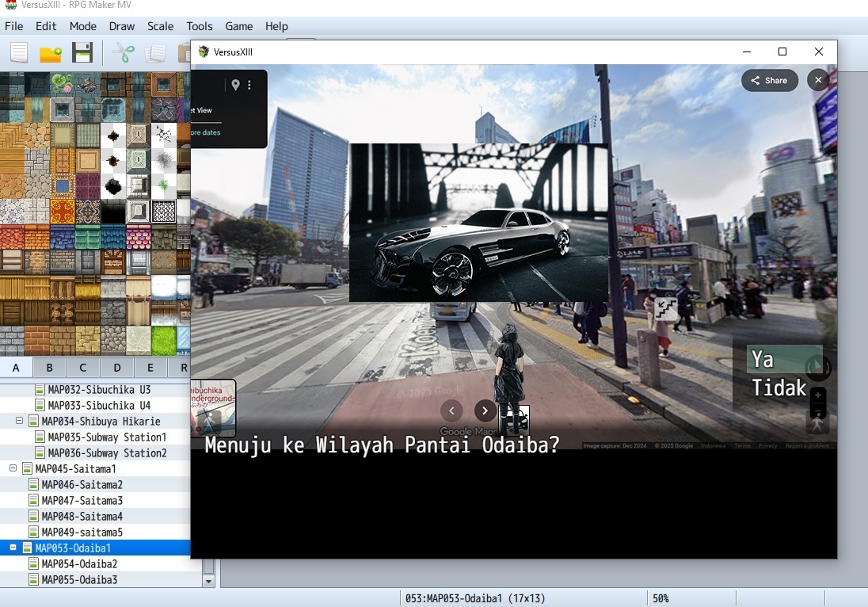Screen dimensions: 868x607
Task: Click the Cut scissors icon
Action: coord(123,53)
